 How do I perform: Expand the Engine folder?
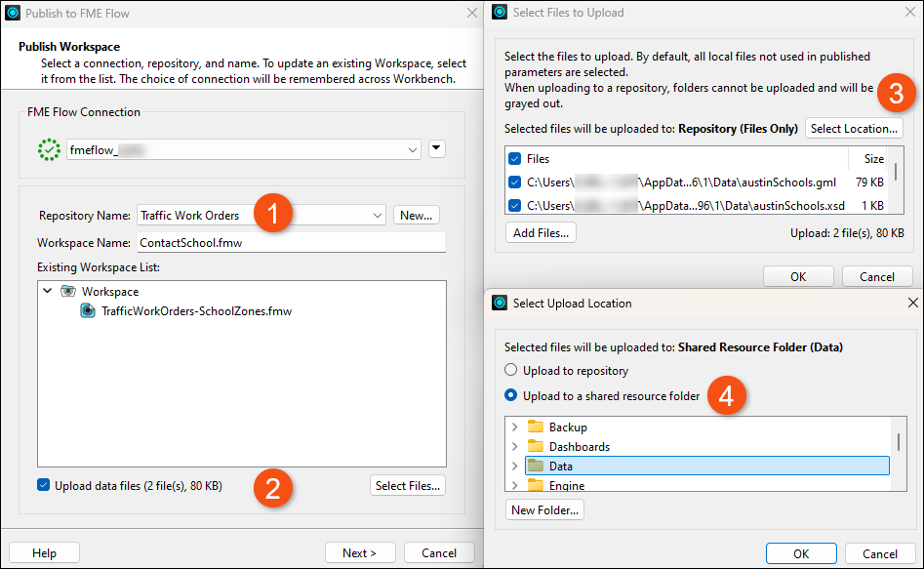click(x=515, y=485)
